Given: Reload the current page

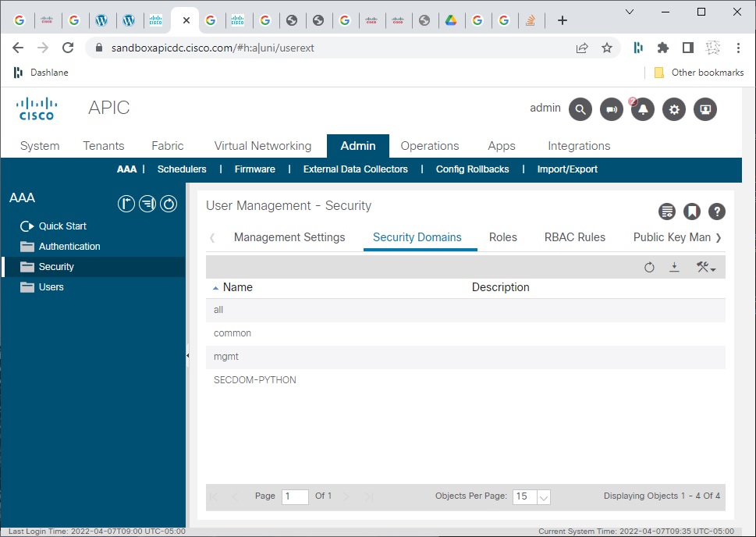Looking at the screenshot, I should [x=68, y=48].
